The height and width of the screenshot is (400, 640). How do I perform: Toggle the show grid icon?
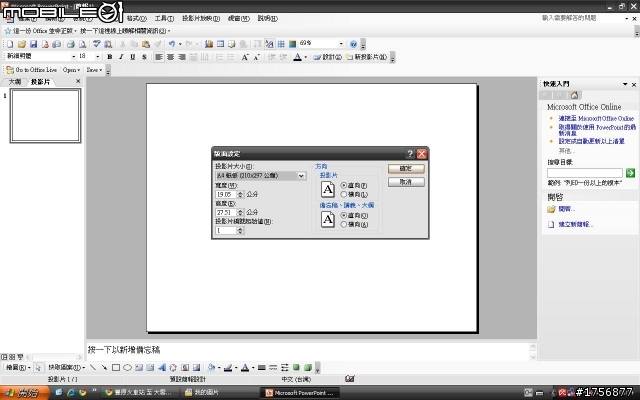point(281,44)
